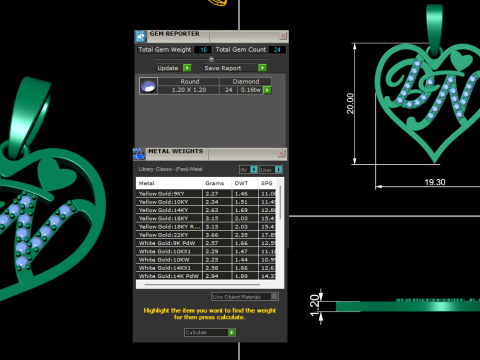
Task: Click the Metal Weights scale icon
Action: tap(139, 154)
